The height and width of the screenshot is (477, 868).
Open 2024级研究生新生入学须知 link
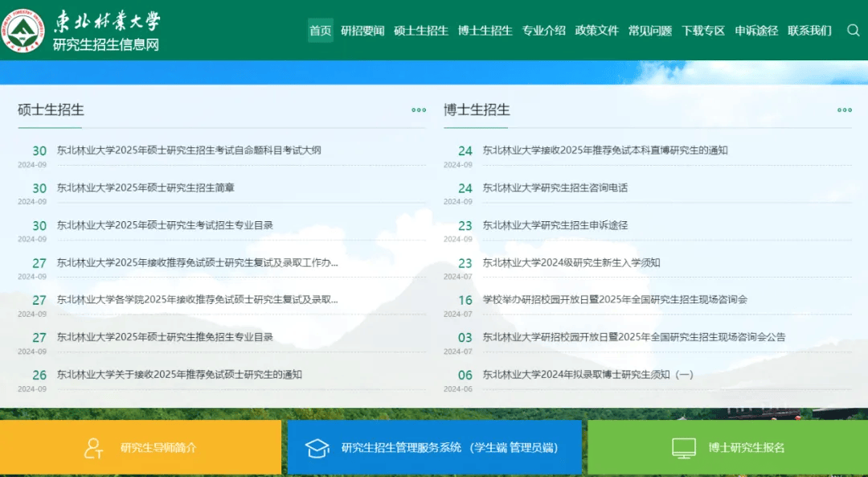pos(571,262)
